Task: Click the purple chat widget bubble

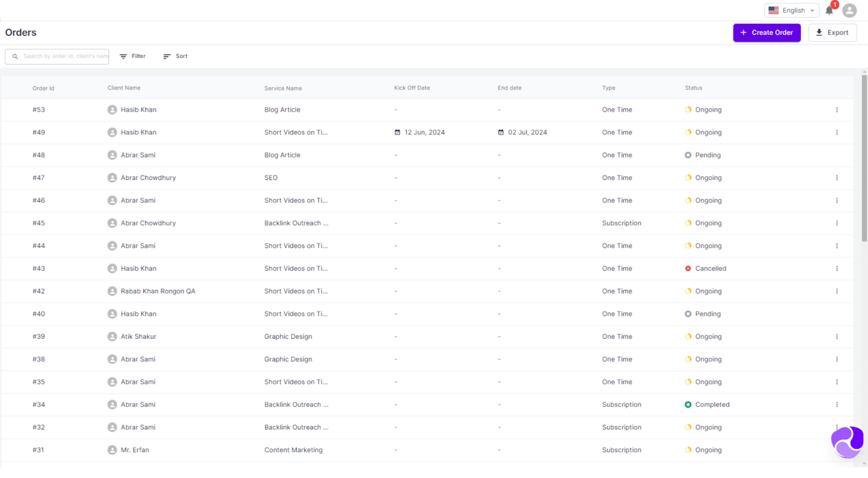Action: pyautogui.click(x=847, y=442)
